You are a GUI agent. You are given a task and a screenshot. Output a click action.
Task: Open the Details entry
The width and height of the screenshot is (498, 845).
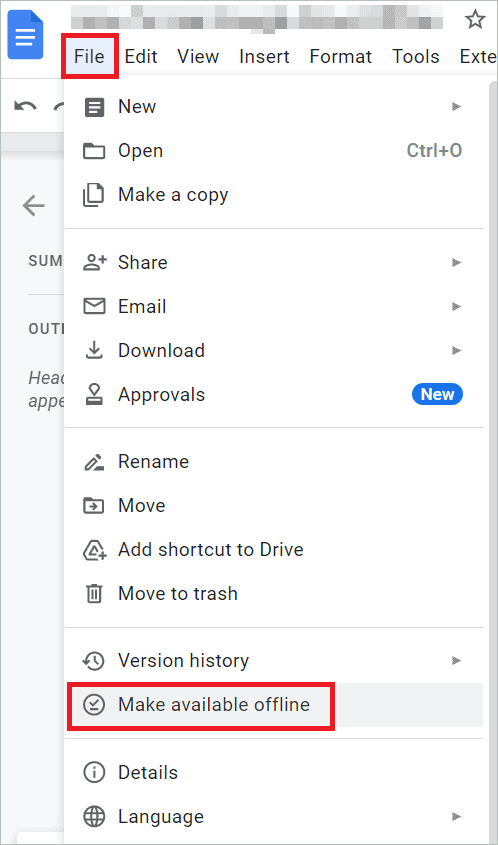pos(274,773)
